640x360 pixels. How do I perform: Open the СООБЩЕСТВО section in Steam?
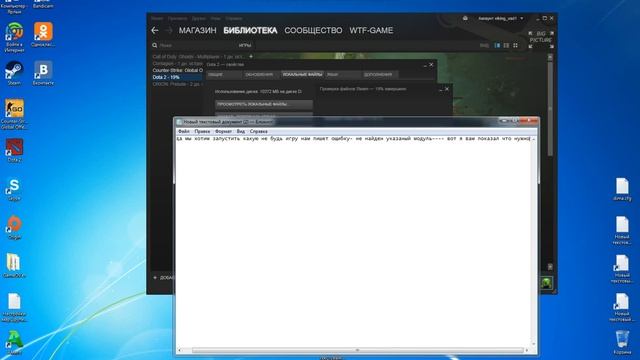[x=313, y=31]
